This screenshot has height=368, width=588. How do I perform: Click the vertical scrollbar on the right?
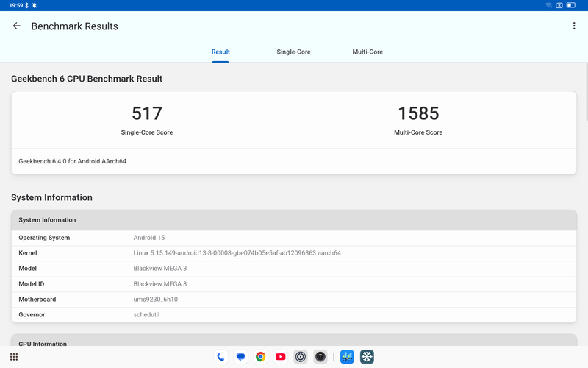tap(586, 92)
